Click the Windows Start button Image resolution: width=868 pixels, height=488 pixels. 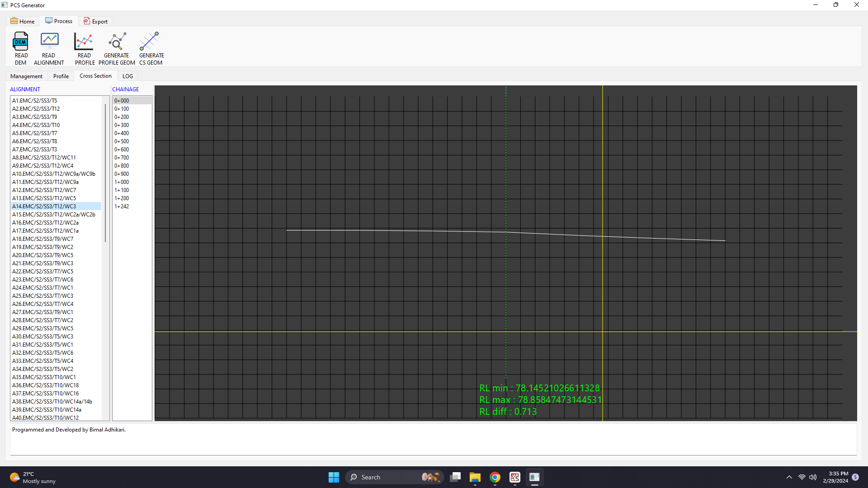click(x=334, y=477)
